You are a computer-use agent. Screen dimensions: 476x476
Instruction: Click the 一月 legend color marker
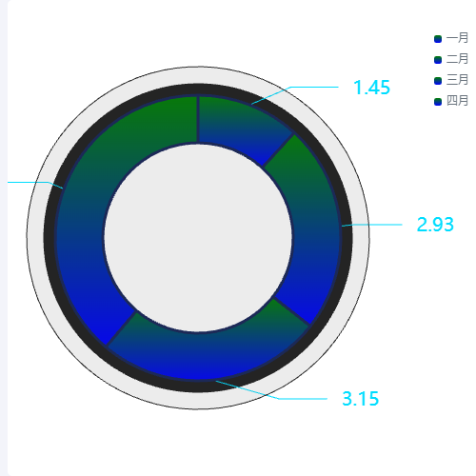438,39
